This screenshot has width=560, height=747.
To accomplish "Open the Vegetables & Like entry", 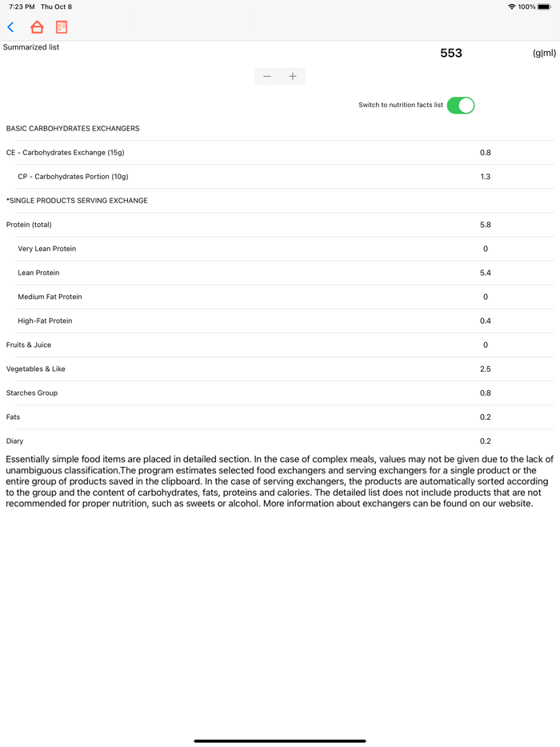I will point(280,369).
